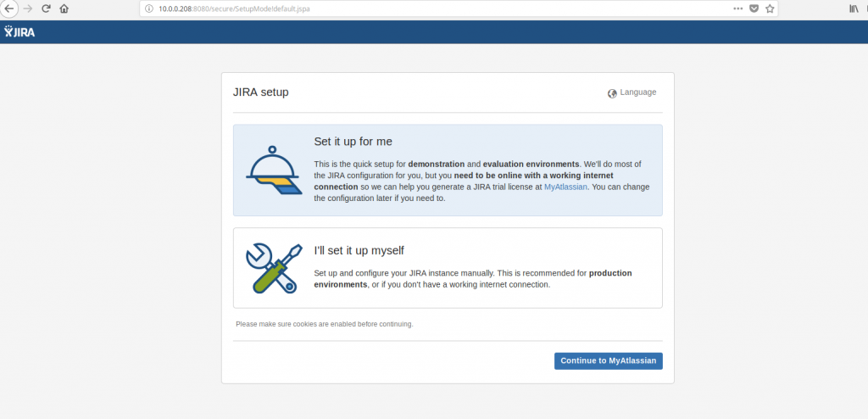Choose the "I'll set it up myself" option

point(448,267)
